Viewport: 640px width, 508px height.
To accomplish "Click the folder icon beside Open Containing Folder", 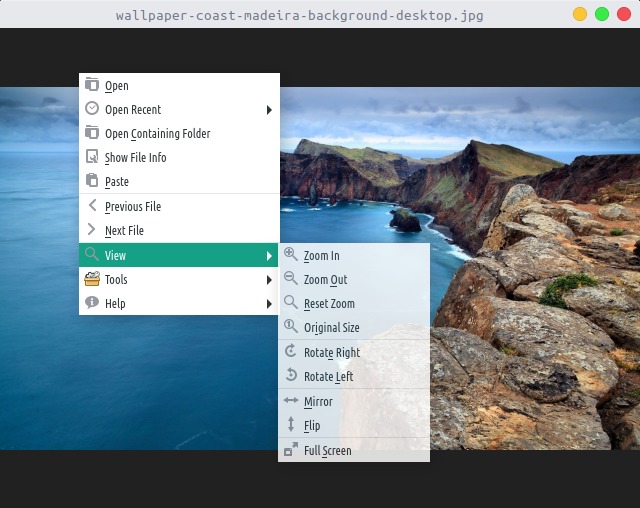I will coord(92,133).
